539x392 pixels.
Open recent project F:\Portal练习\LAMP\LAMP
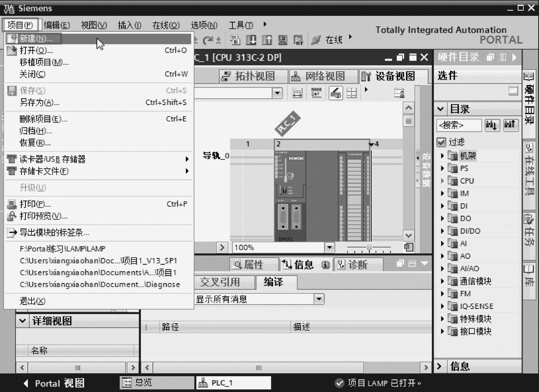pyautogui.click(x=99, y=249)
